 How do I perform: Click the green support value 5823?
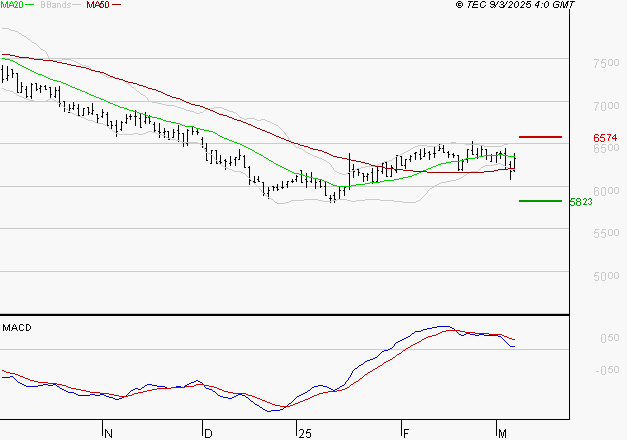tap(581, 202)
